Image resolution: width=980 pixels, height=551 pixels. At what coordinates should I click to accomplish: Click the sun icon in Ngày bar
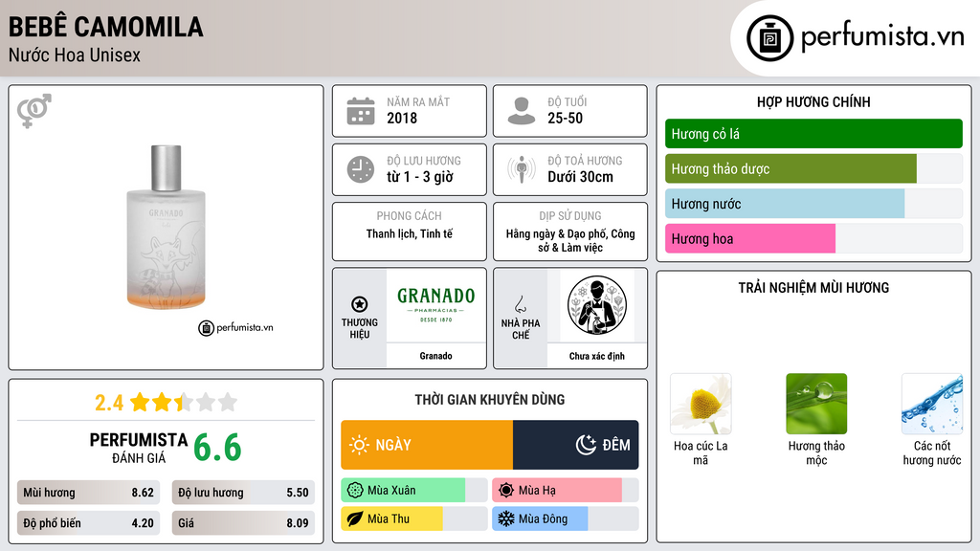359,445
